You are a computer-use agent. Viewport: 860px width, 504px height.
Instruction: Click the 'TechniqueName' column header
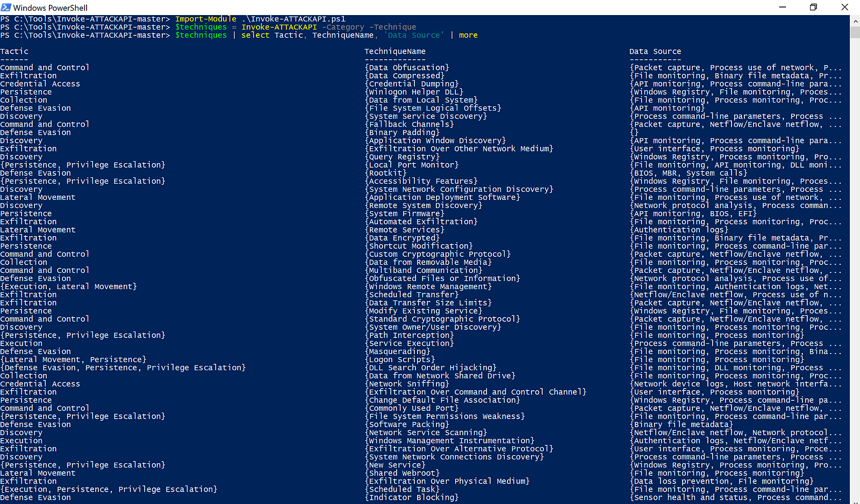click(395, 52)
